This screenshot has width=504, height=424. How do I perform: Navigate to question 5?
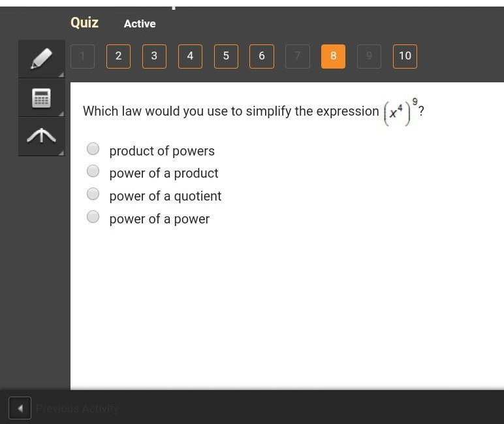[x=226, y=56]
